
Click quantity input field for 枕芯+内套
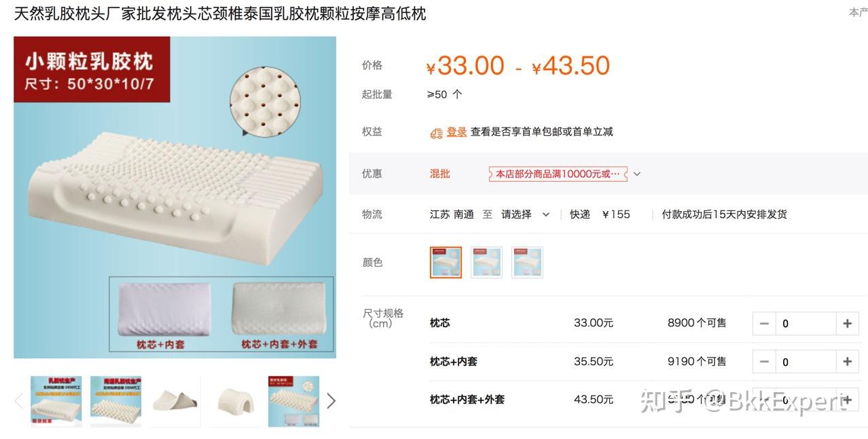point(806,362)
